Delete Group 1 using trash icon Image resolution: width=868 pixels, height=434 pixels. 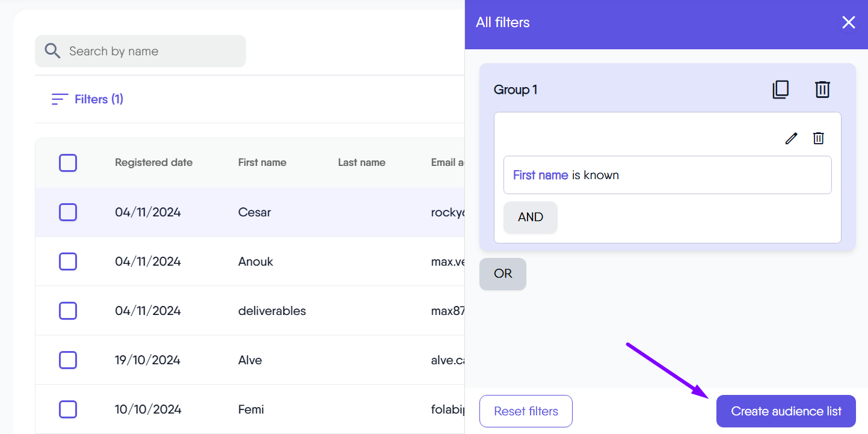(822, 90)
